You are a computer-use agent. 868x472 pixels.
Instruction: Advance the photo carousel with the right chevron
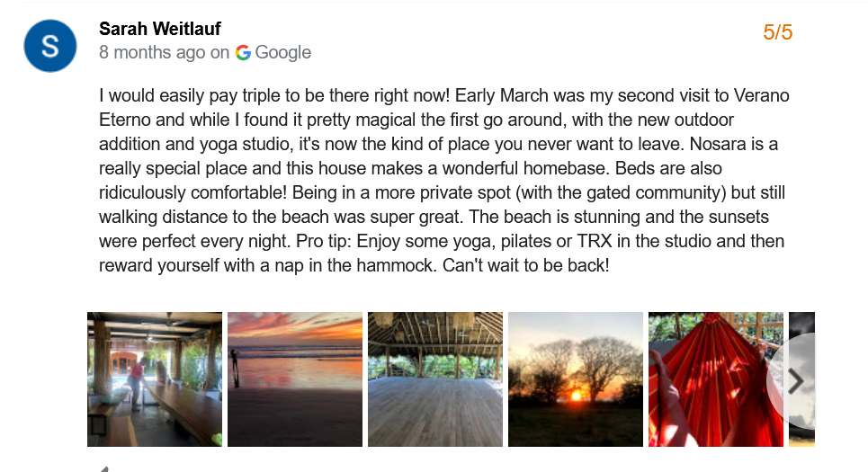[x=795, y=381]
